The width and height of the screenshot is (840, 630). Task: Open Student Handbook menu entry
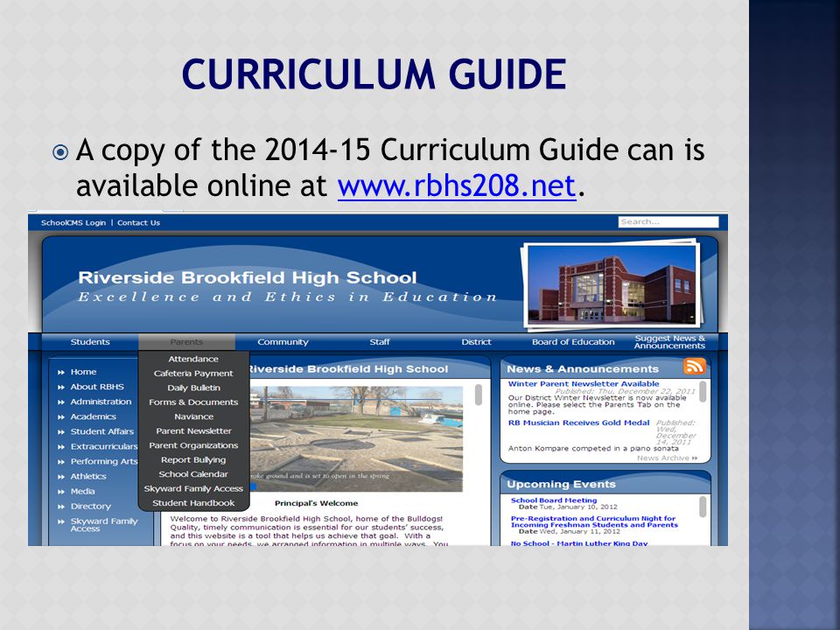coord(193,504)
